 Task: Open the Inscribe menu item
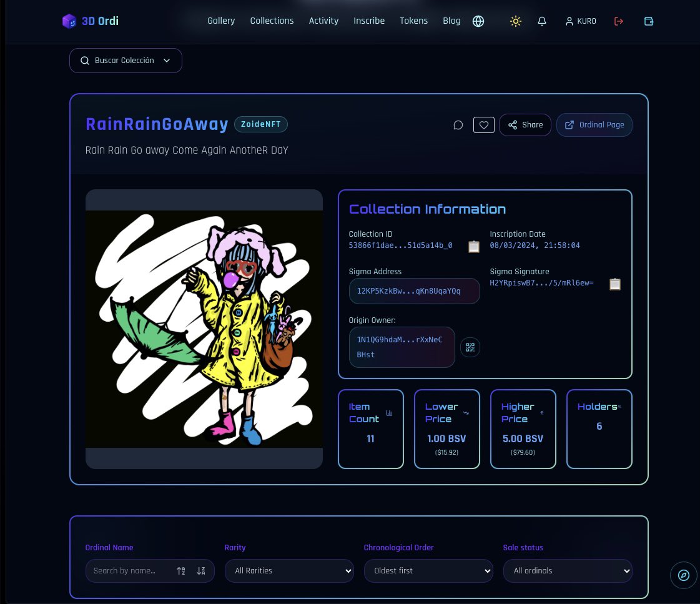point(369,21)
